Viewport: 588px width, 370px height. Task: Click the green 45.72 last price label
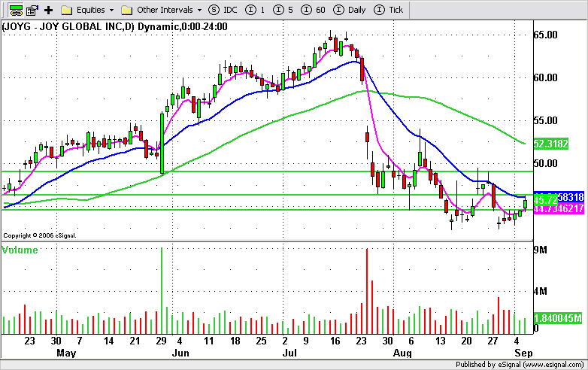click(545, 200)
